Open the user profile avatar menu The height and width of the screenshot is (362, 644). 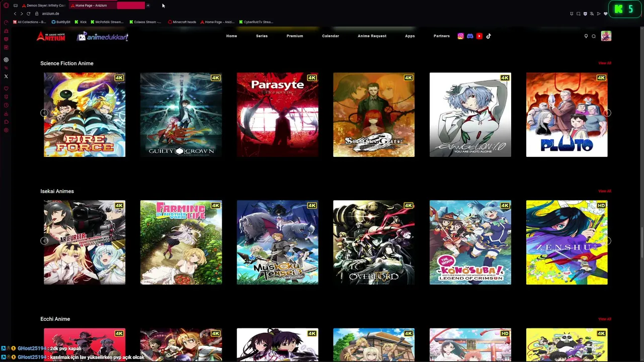coord(606,36)
